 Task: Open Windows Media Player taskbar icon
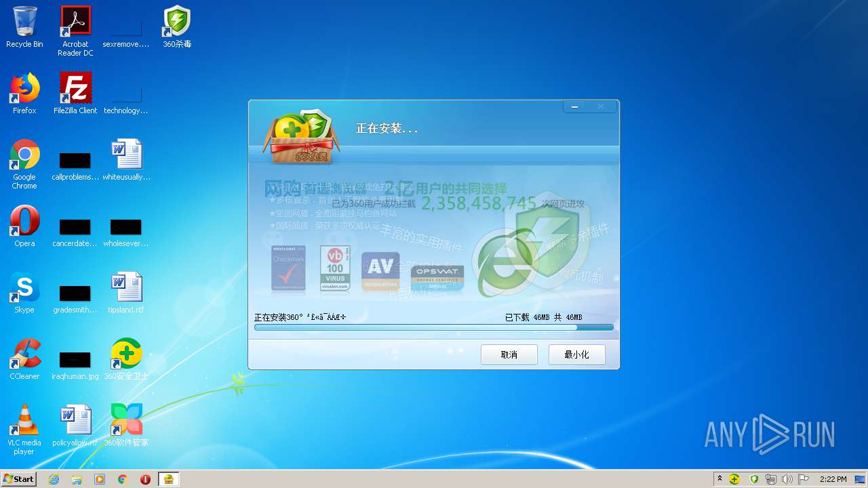100,479
